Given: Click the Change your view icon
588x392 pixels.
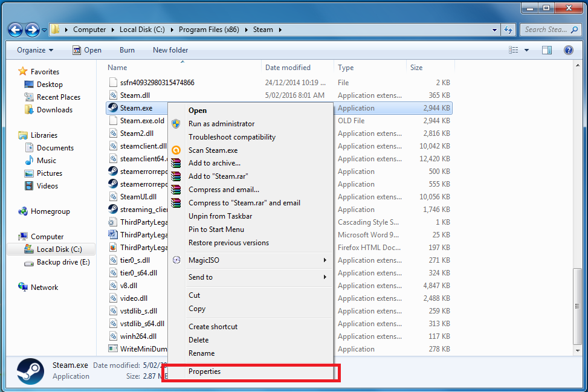Looking at the screenshot, I should point(514,50).
